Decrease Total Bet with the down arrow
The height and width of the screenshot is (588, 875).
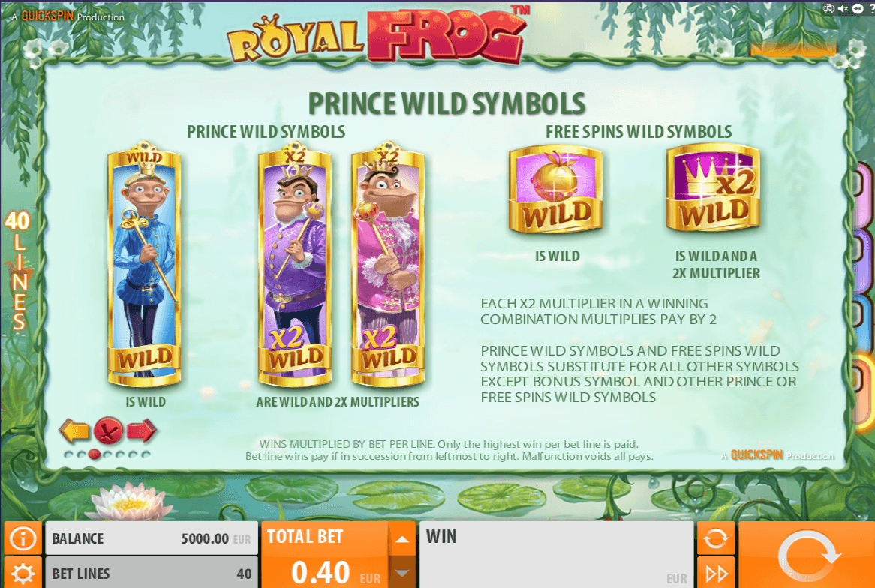click(x=401, y=572)
